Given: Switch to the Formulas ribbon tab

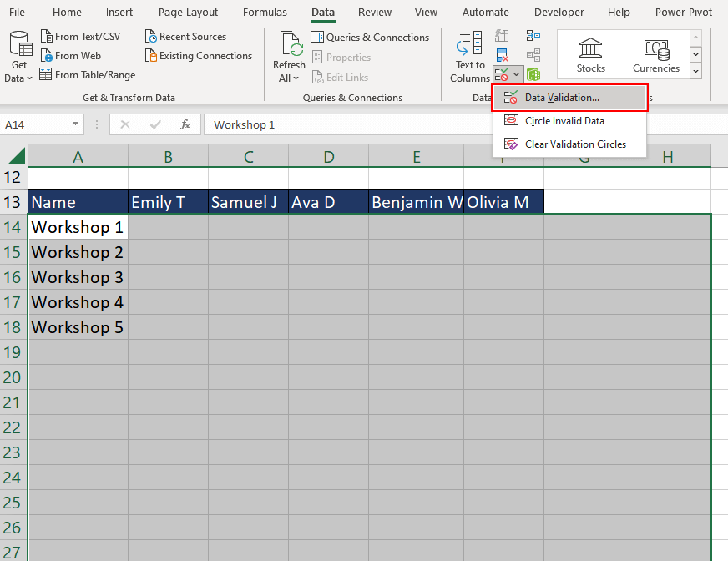Looking at the screenshot, I should (265, 12).
